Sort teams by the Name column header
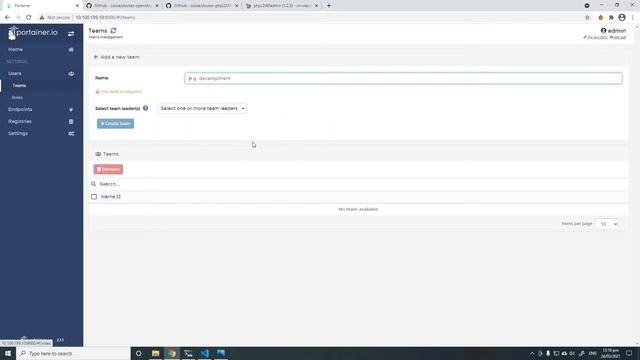 click(x=111, y=197)
